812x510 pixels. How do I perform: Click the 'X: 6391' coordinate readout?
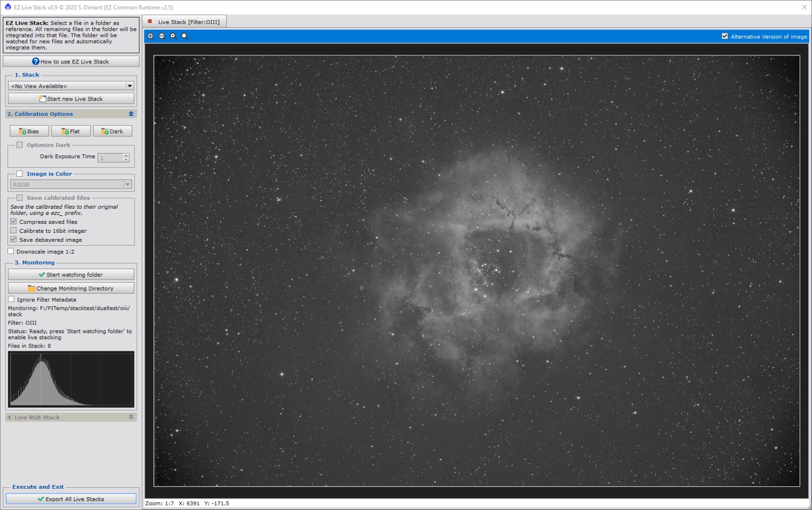coord(189,503)
